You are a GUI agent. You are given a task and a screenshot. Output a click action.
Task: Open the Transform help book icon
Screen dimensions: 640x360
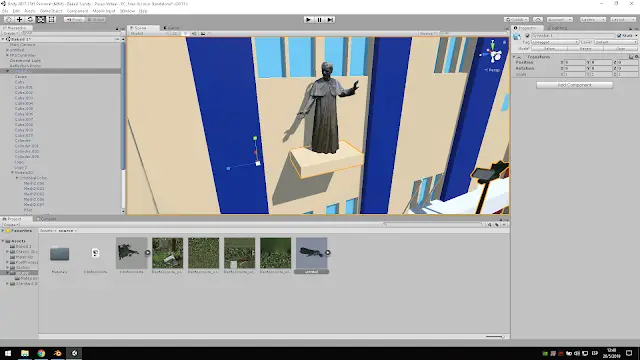631,57
